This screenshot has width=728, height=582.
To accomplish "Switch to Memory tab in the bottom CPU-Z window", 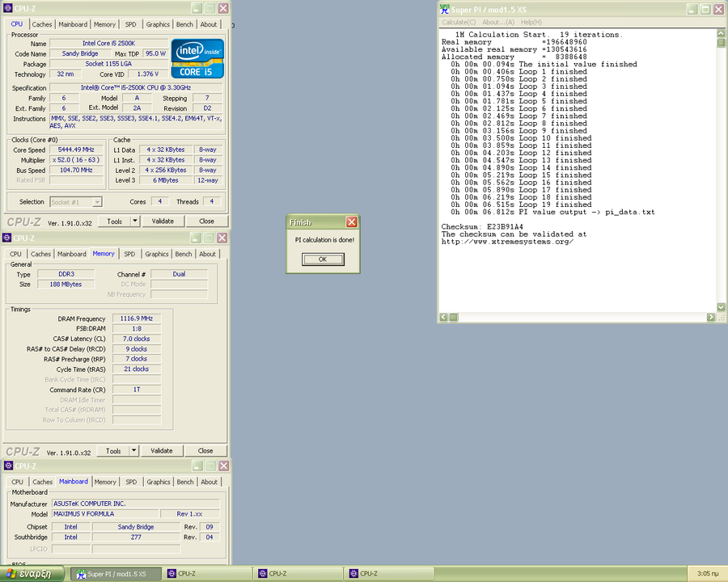I will pos(105,483).
